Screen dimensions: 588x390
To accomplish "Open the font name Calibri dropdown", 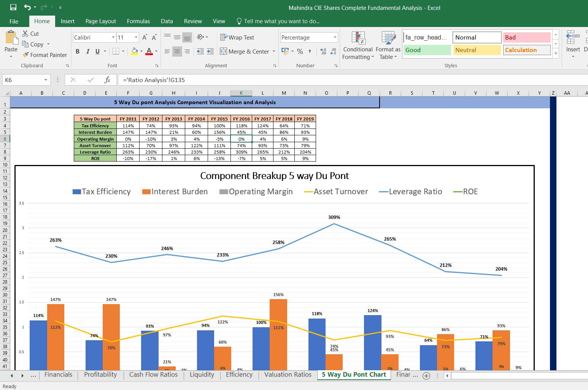I will (113, 37).
